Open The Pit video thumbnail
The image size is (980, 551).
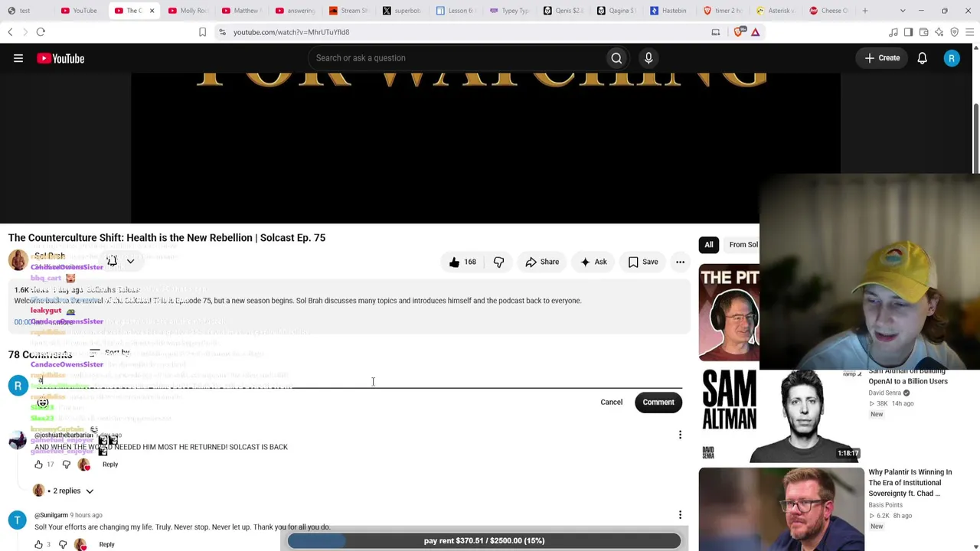pyautogui.click(x=729, y=313)
